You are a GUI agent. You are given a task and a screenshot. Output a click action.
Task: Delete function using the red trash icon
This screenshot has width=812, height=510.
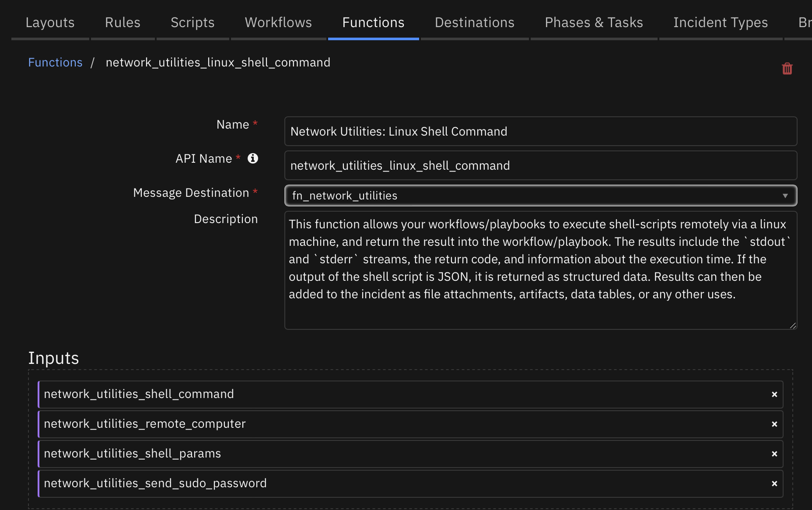[x=787, y=69]
